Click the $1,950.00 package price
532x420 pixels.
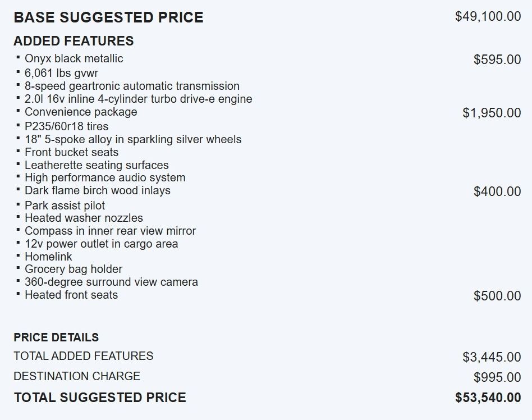click(x=492, y=113)
